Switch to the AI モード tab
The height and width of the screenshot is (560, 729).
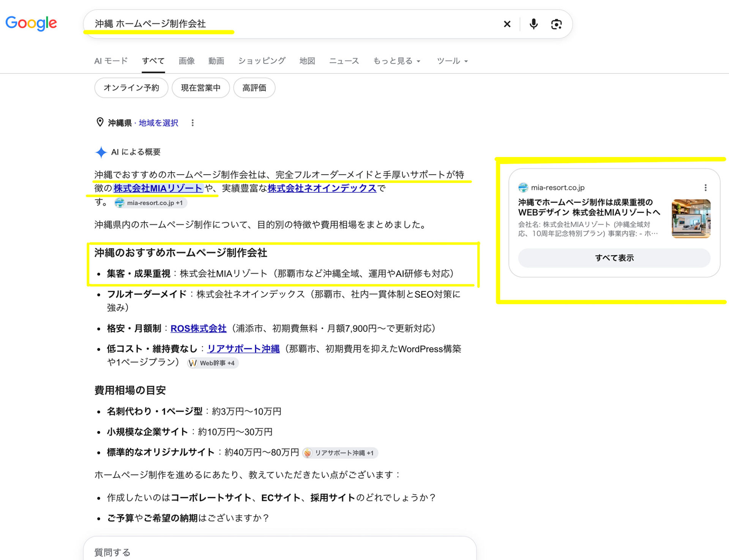pos(111,61)
